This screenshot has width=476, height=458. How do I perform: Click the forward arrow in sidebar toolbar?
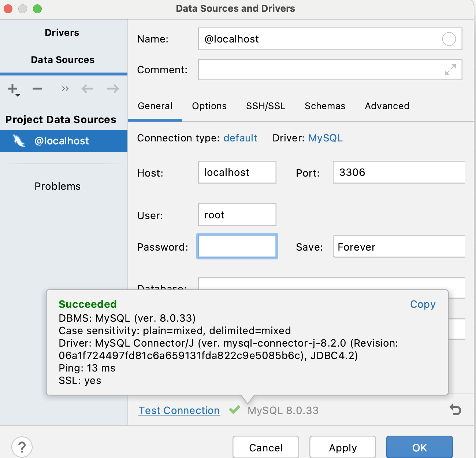coord(113,89)
